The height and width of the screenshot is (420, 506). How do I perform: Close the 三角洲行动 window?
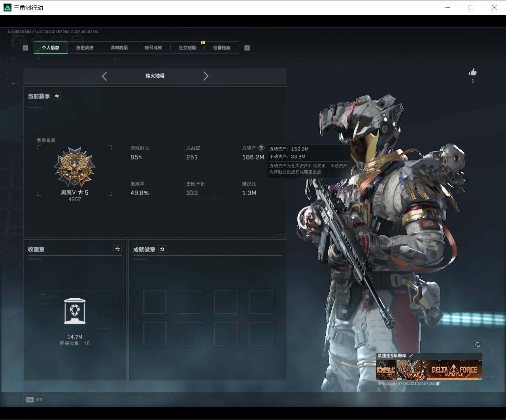tap(494, 8)
